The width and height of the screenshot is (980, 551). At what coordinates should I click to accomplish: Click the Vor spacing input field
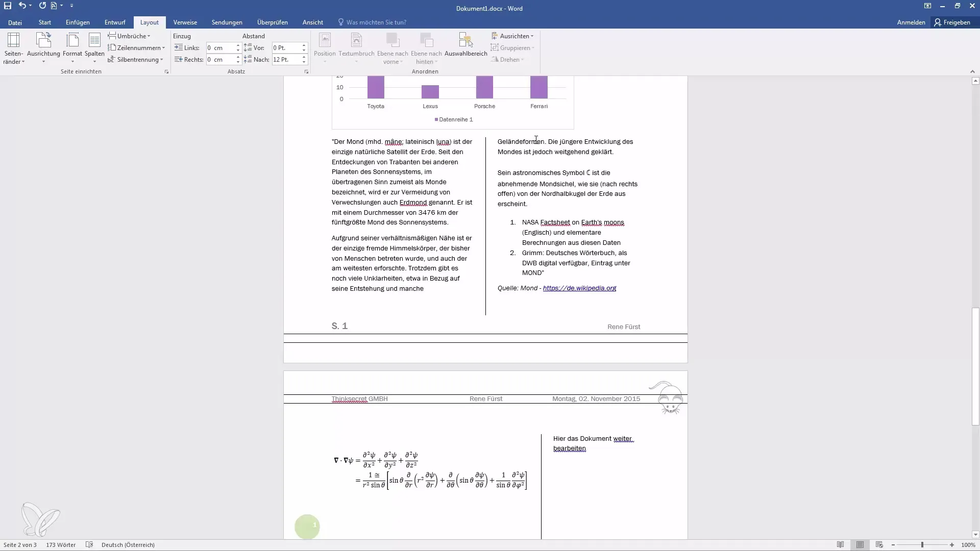click(x=286, y=48)
